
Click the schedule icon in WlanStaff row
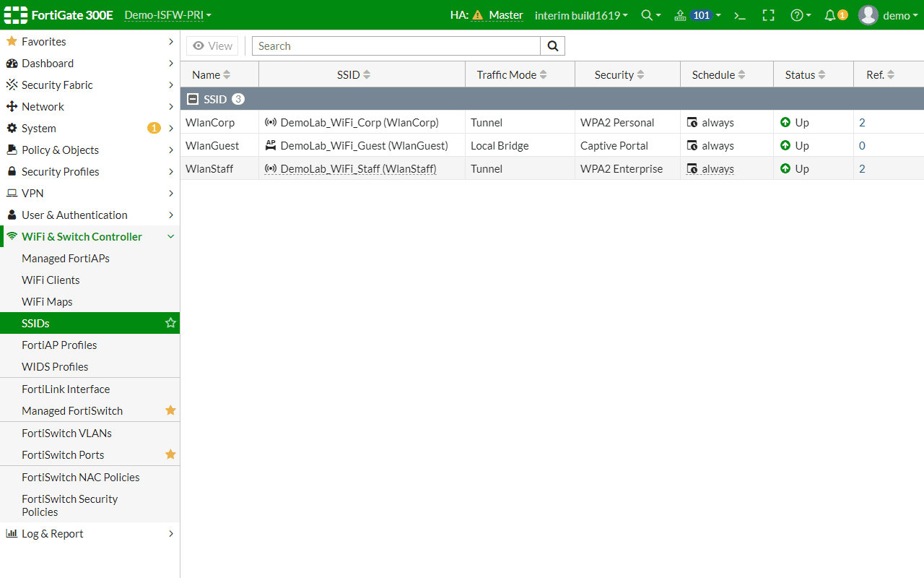coord(692,169)
